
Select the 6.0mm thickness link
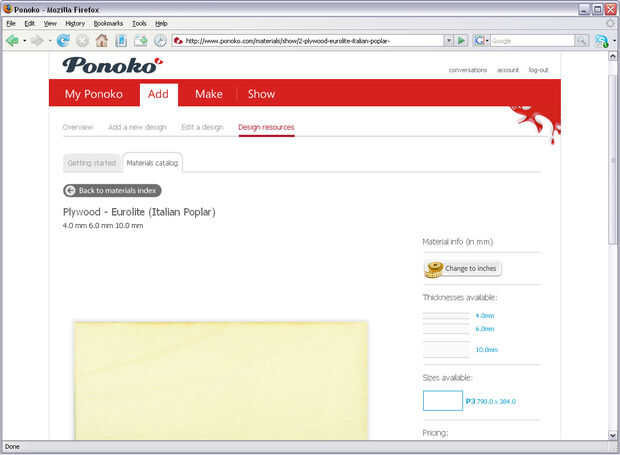pyautogui.click(x=485, y=329)
